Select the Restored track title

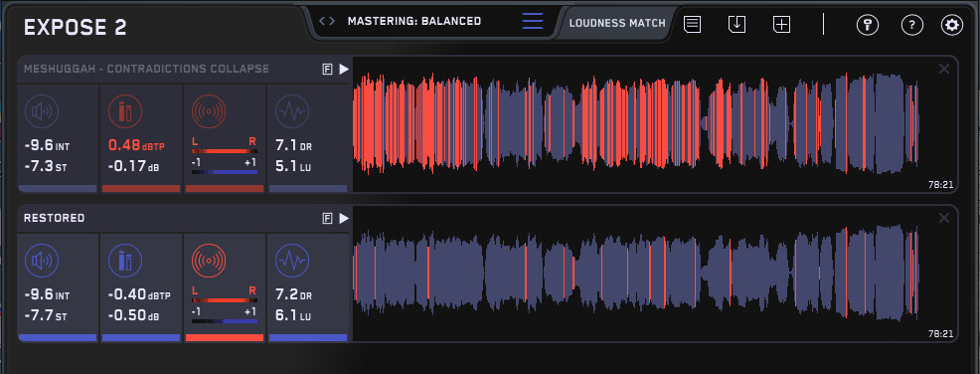click(55, 218)
